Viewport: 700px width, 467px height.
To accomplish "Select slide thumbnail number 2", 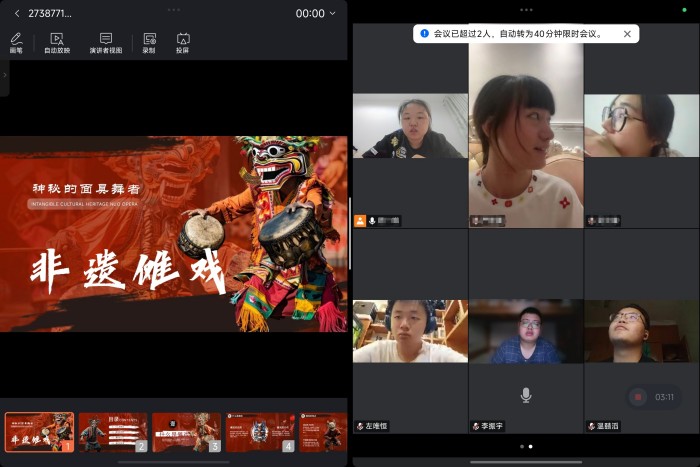I will (x=113, y=432).
